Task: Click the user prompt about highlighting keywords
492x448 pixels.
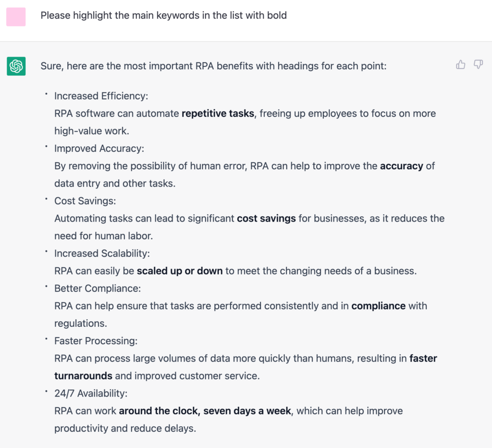Action: [x=163, y=15]
